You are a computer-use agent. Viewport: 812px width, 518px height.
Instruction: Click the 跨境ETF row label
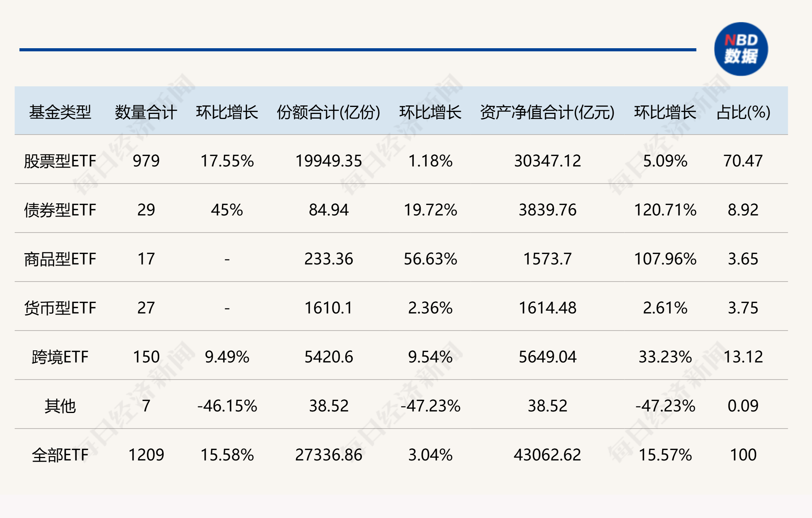click(x=60, y=357)
